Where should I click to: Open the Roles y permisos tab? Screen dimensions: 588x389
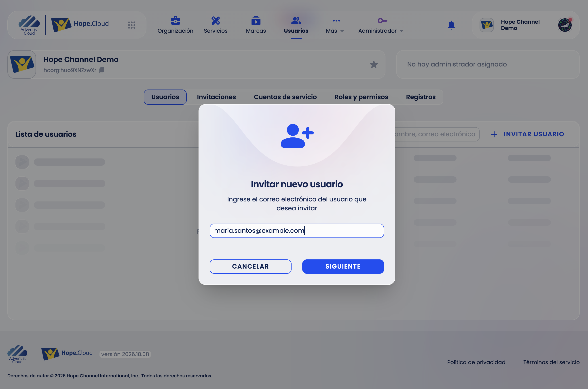click(361, 97)
